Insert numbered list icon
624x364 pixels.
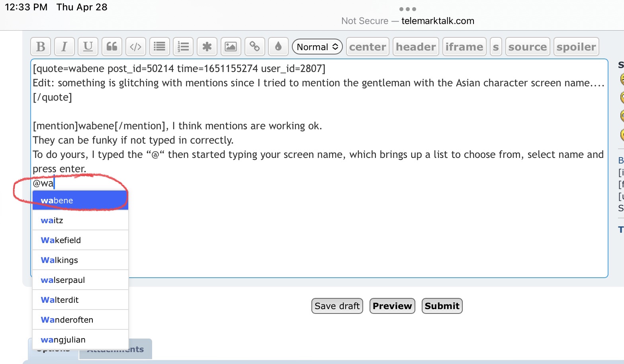183,47
